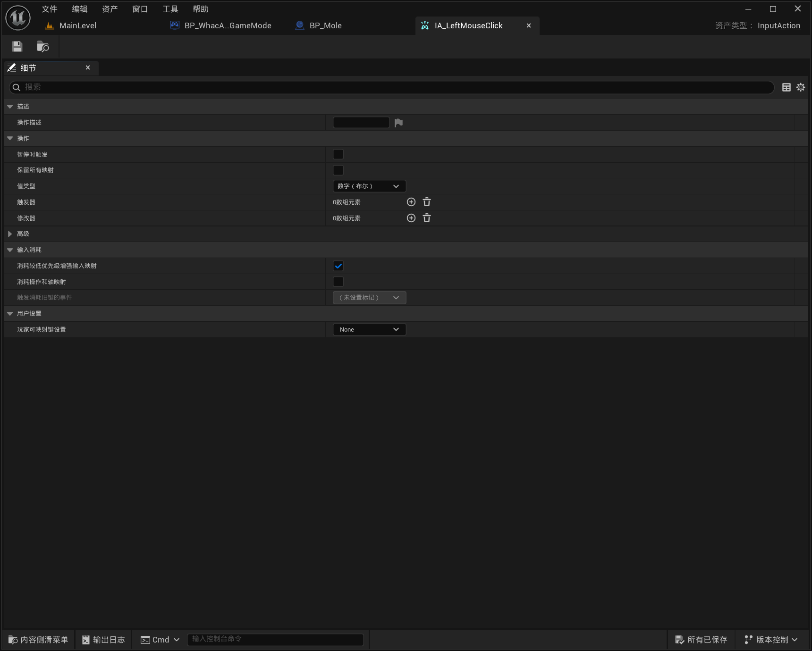
Task: Collapse the 用户设置 section
Action: pyautogui.click(x=10, y=314)
